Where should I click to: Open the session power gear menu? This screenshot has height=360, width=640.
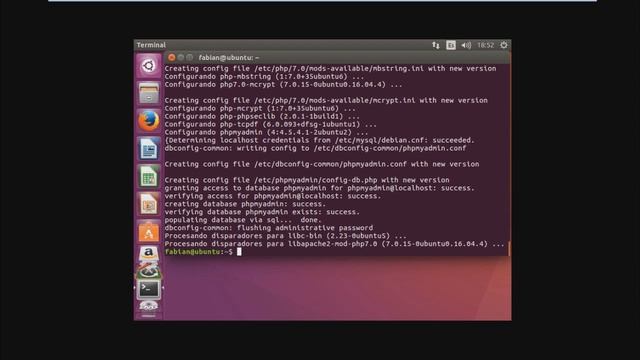(504, 45)
